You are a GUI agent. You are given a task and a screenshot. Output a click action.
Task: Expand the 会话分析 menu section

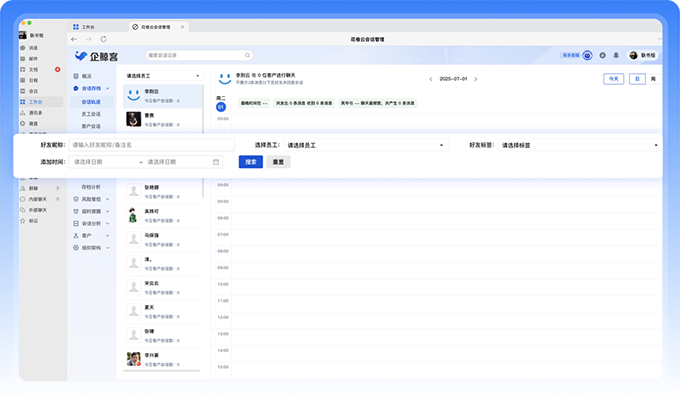91,223
